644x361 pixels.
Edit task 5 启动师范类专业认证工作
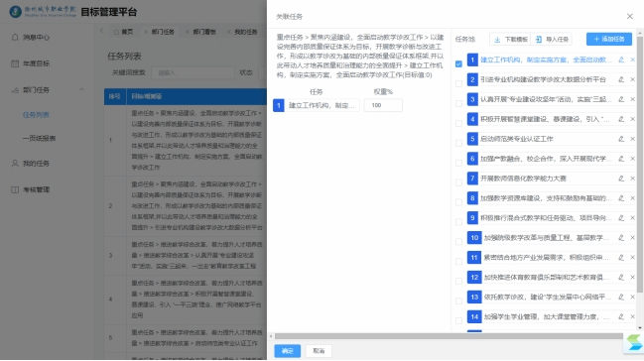(x=621, y=139)
